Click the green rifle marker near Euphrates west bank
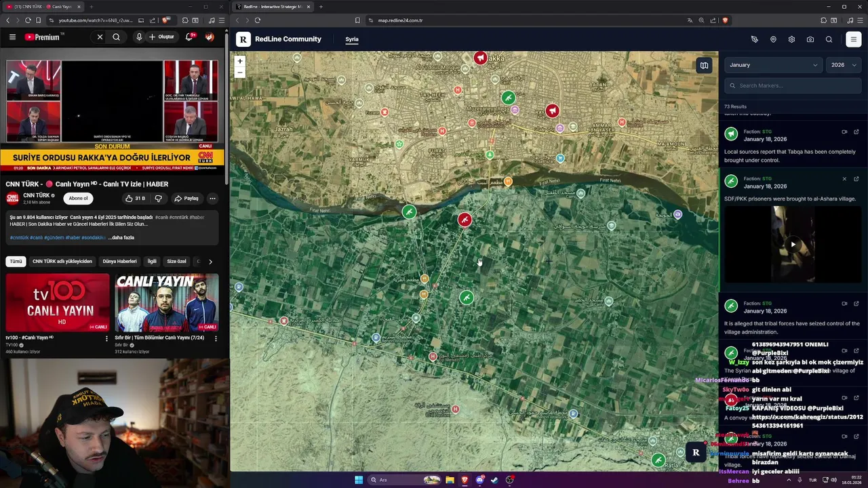Image resolution: width=868 pixels, height=488 pixels. click(409, 212)
